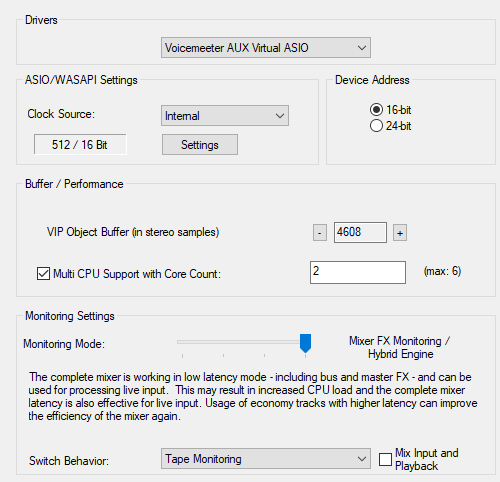Expand the Clock Source Internal dropdown

click(225, 116)
